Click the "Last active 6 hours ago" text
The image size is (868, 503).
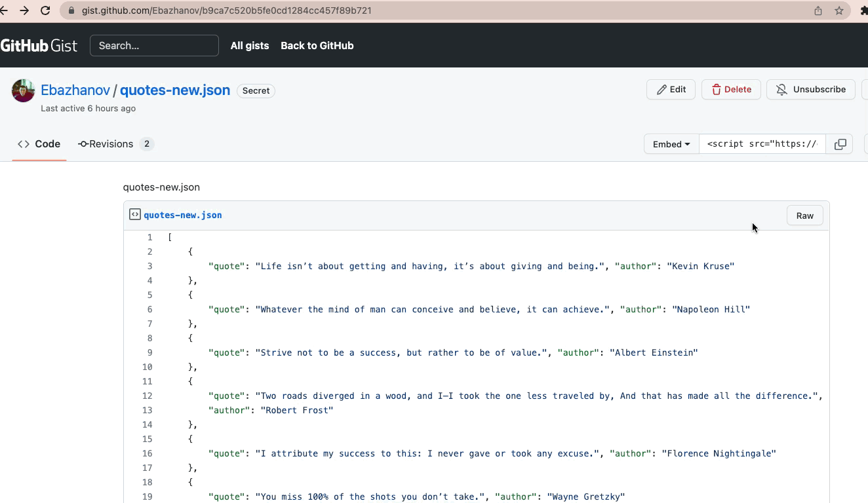click(x=88, y=108)
